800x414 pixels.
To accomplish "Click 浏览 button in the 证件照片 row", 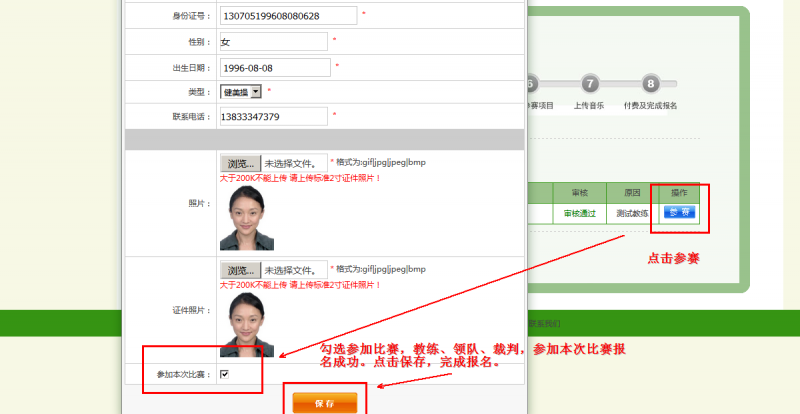I will [x=240, y=269].
